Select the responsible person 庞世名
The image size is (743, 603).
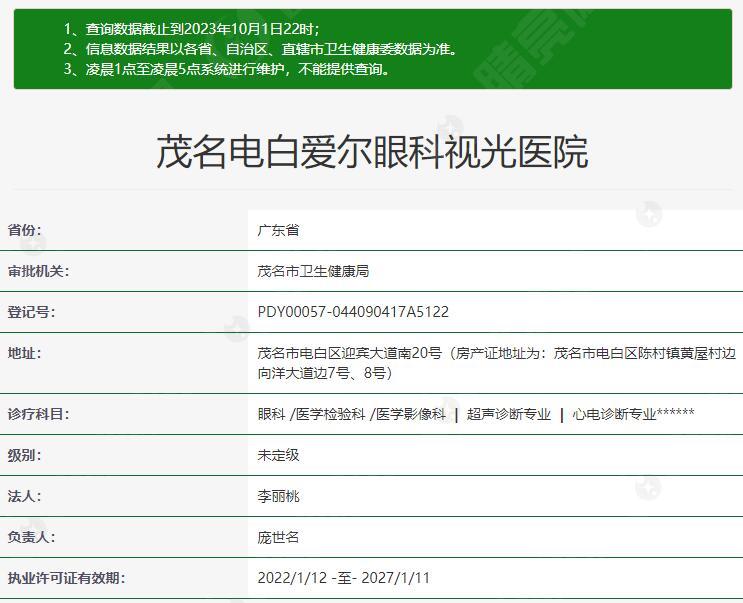pos(278,537)
